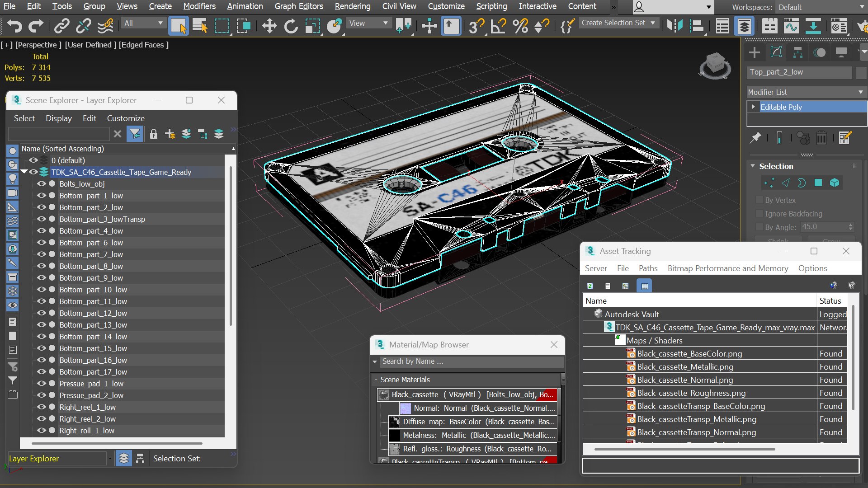Screen dimensions: 868x488
Task: Click the Top_part_2_low object name field
Action: click(x=800, y=72)
